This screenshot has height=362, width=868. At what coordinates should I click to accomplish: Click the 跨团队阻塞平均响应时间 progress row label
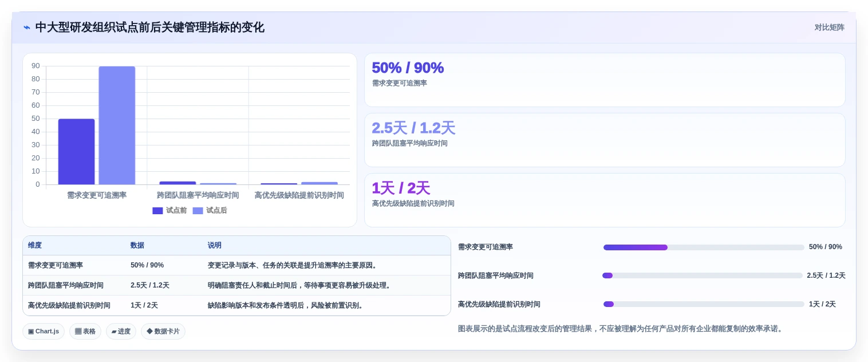496,276
